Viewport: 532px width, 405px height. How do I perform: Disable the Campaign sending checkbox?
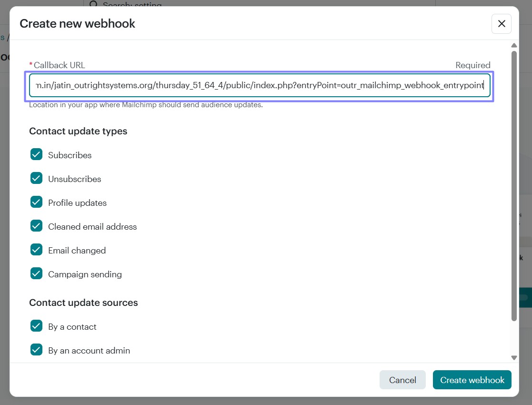pyautogui.click(x=37, y=273)
